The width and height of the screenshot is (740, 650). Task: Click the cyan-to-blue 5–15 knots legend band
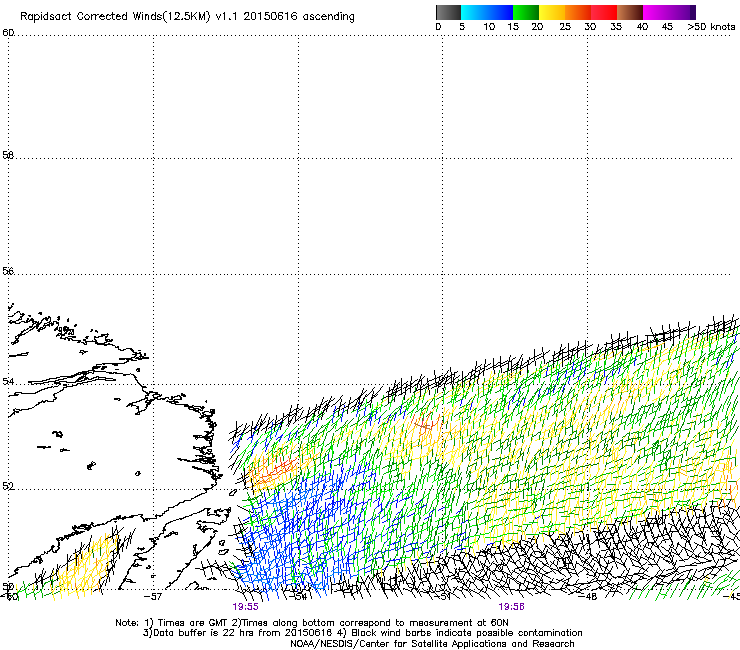pyautogui.click(x=487, y=12)
